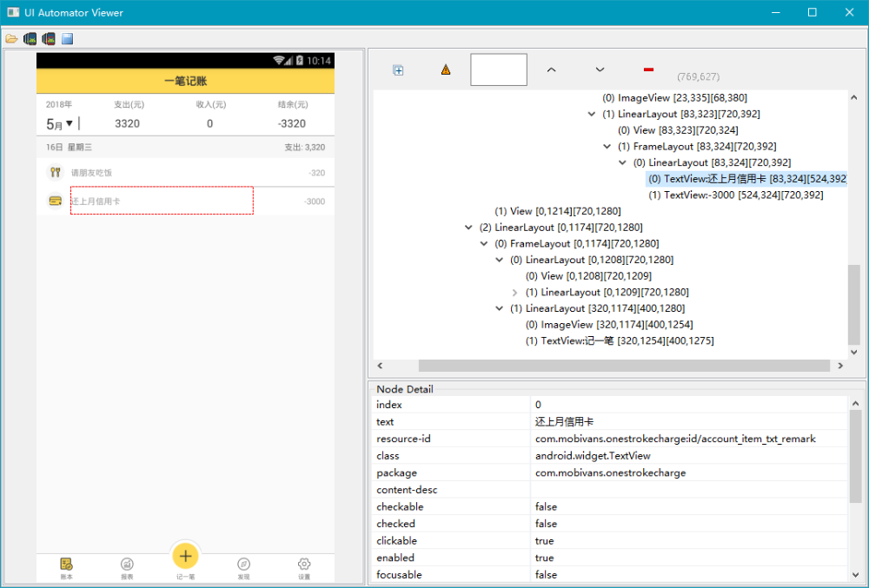The width and height of the screenshot is (869, 588).
Task: Open a saved screenshot with folder icon
Action: pyautogui.click(x=11, y=39)
